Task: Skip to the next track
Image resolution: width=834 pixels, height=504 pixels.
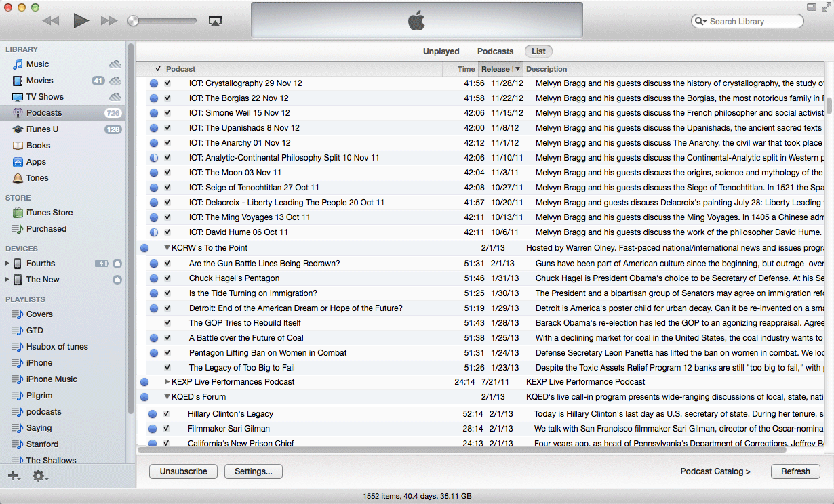Action: point(108,21)
